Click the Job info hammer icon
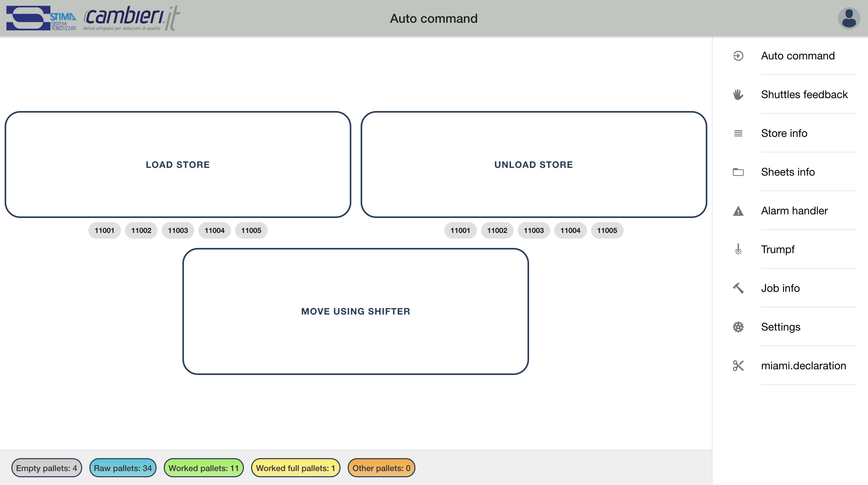 (x=738, y=288)
